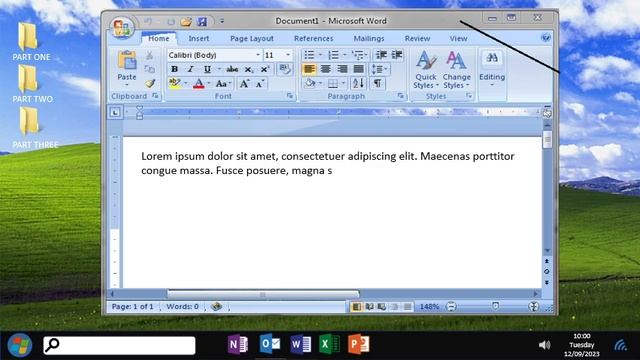Open the Clipboard pane launcher
The width and height of the screenshot is (640, 360).
(155, 96)
